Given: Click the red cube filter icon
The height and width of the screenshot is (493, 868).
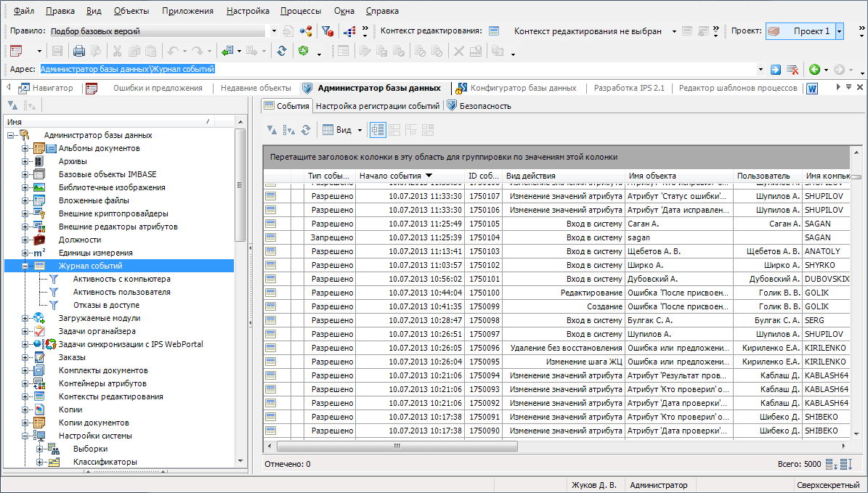Looking at the screenshot, I should [328, 31].
